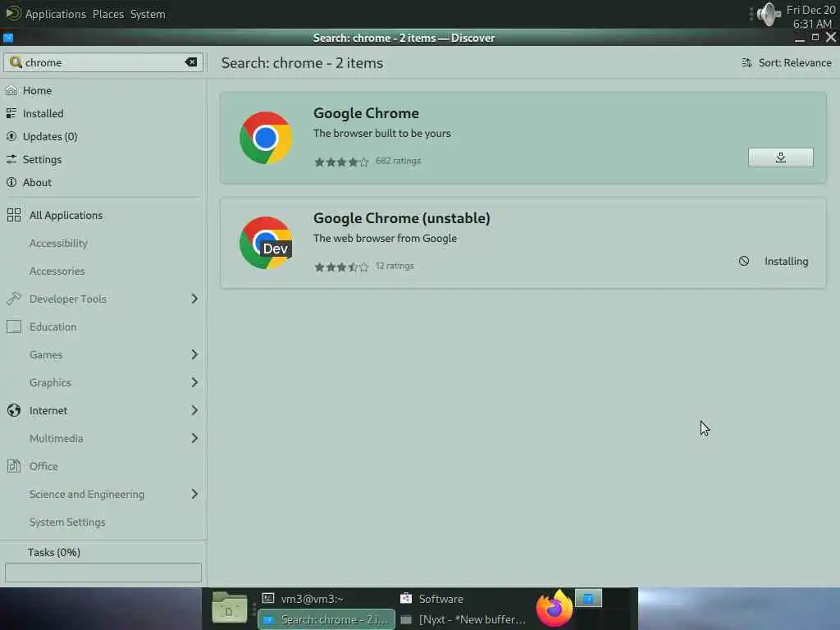Click the blue Discover icon in taskbar
840x630 pixels.
[x=588, y=598]
